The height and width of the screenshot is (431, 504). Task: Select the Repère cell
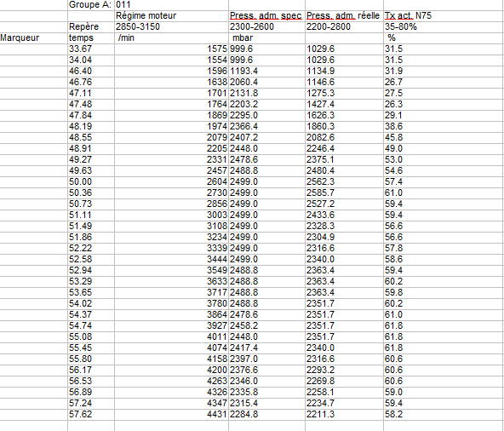pyautogui.click(x=91, y=26)
